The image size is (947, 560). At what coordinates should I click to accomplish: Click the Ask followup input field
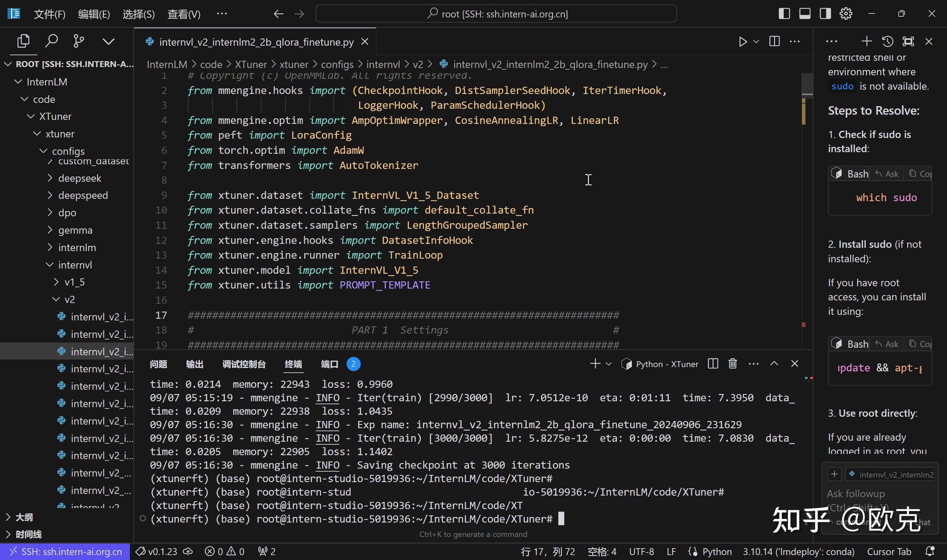pyautogui.click(x=868, y=494)
